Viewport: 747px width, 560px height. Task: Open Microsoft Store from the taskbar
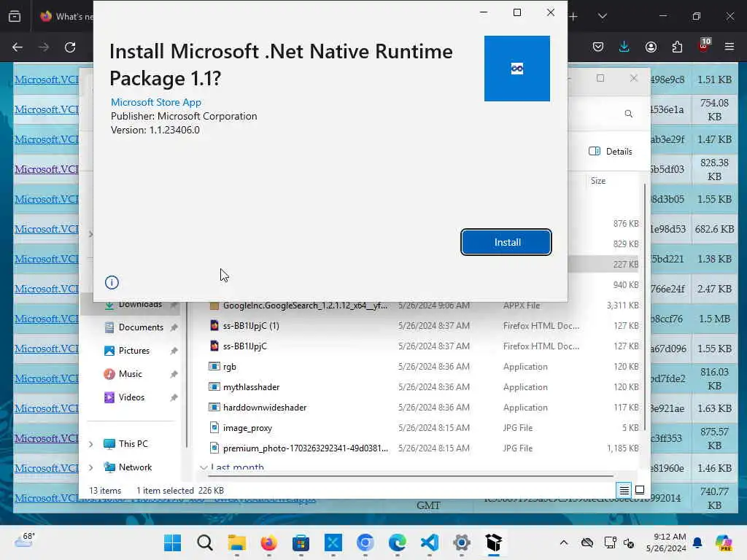(x=301, y=542)
